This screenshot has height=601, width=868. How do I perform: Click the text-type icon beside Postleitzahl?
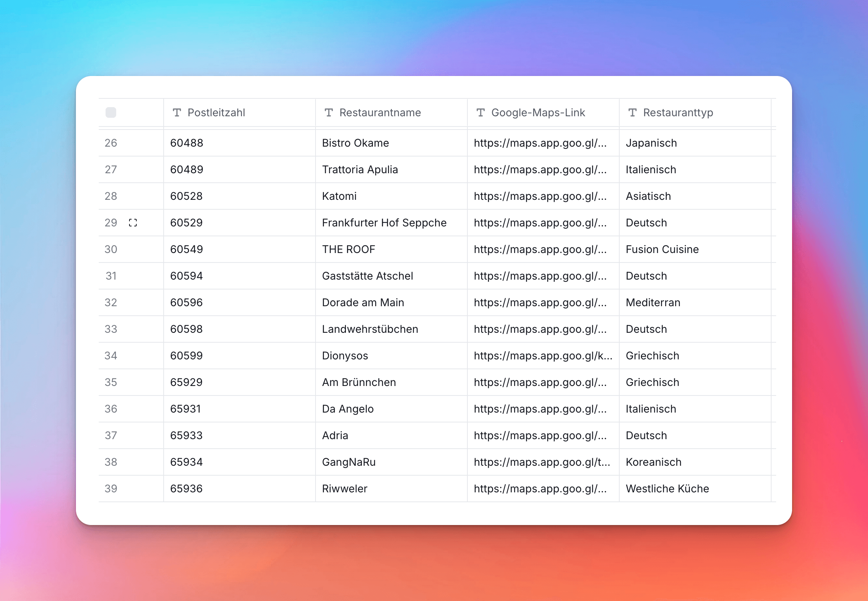(177, 112)
